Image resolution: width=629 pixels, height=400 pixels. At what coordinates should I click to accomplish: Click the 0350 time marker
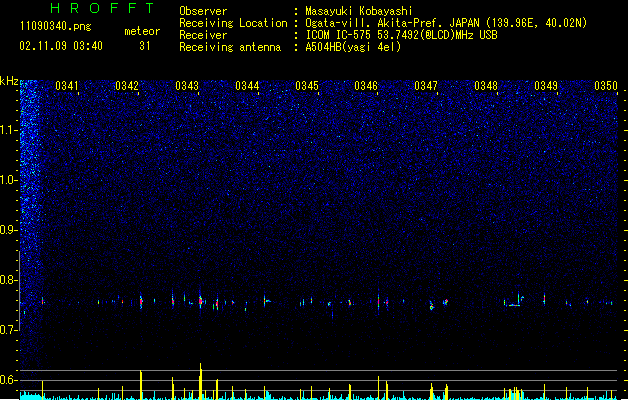coord(606,86)
